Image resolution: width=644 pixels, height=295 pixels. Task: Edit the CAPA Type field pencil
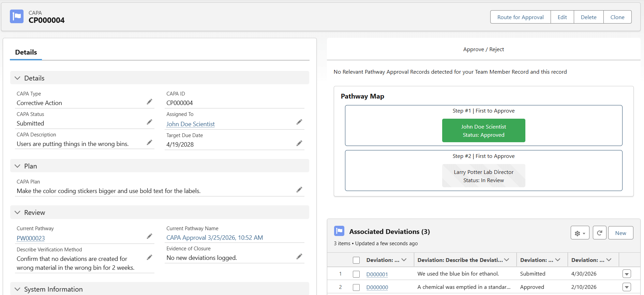click(x=149, y=102)
